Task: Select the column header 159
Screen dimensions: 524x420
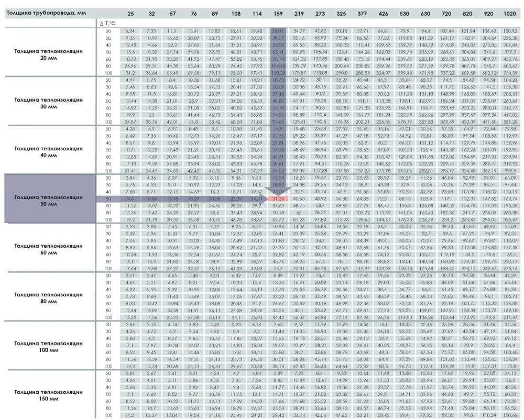Action: (x=278, y=14)
